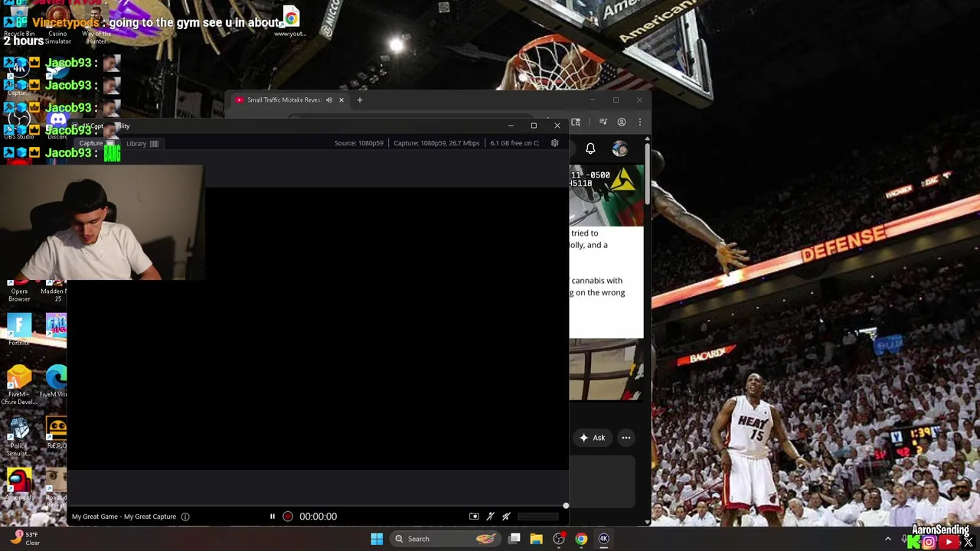Open the Discord desktop shortcut
The height and width of the screenshot is (551, 980).
click(x=57, y=125)
